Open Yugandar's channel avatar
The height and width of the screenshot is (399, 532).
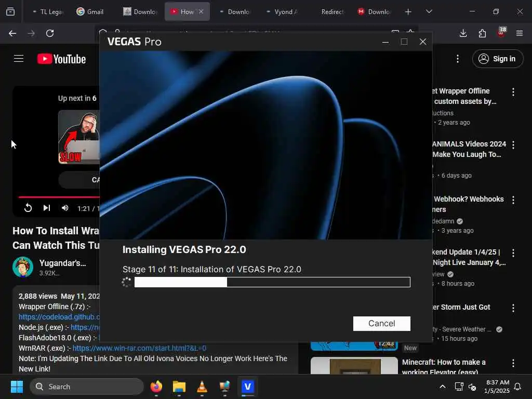coord(23,268)
